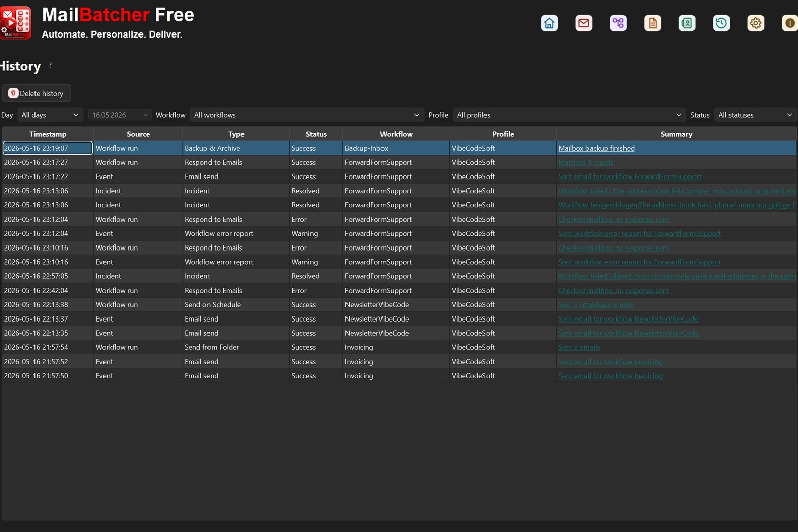Click the Workflow column header

(x=396, y=134)
